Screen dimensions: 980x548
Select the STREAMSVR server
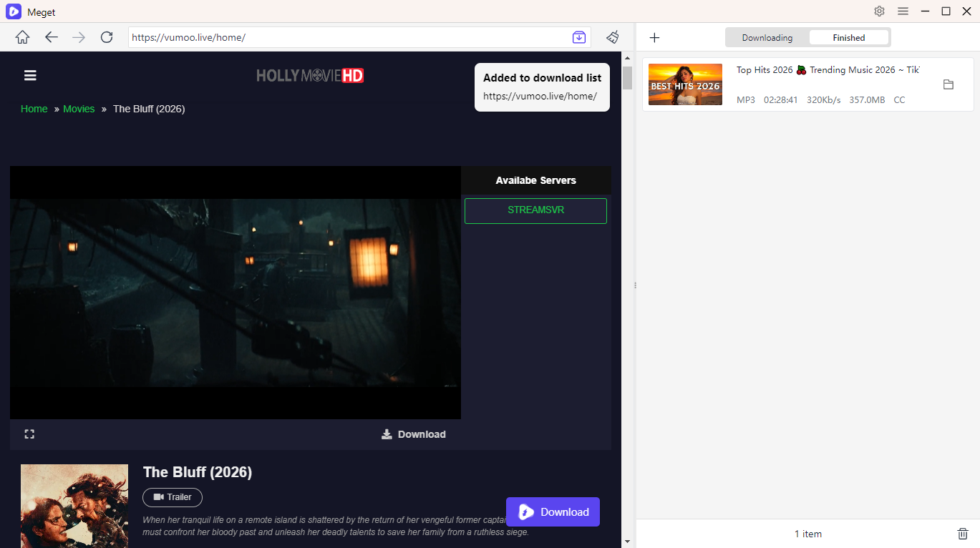535,211
